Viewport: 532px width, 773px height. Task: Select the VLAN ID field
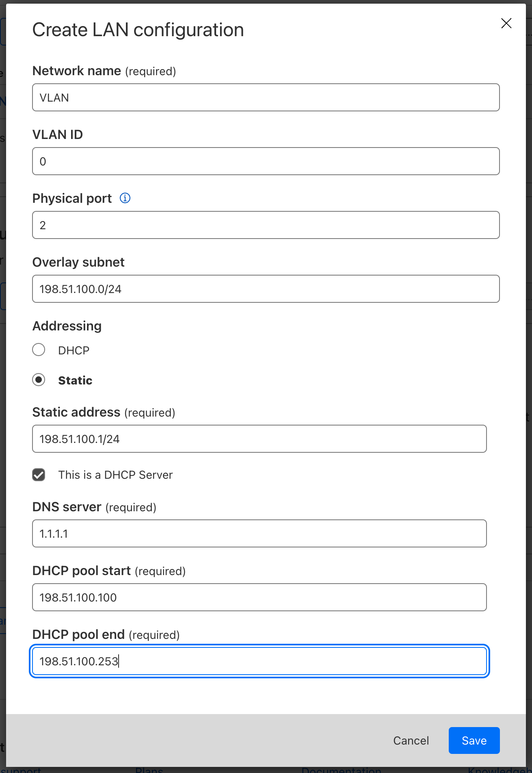tap(266, 161)
